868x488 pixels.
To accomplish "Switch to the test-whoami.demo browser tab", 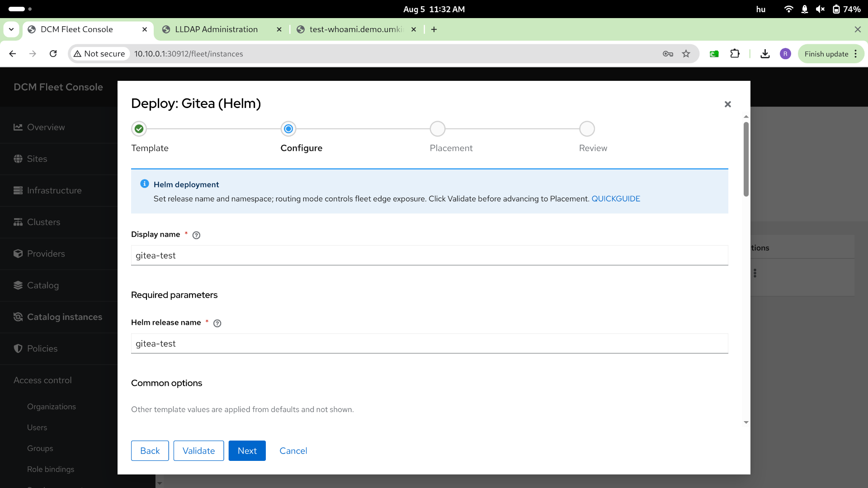I will tap(356, 29).
